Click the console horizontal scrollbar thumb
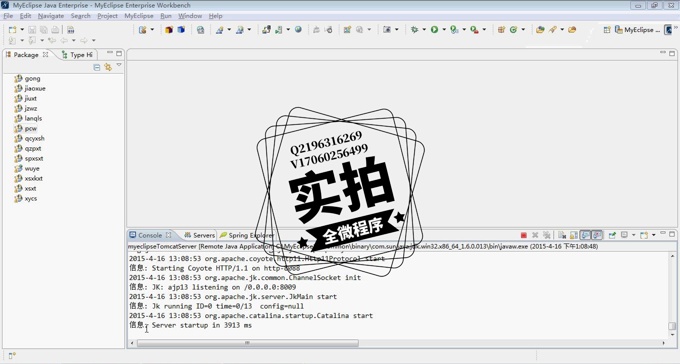The height and width of the screenshot is (364, 680). pos(248,343)
